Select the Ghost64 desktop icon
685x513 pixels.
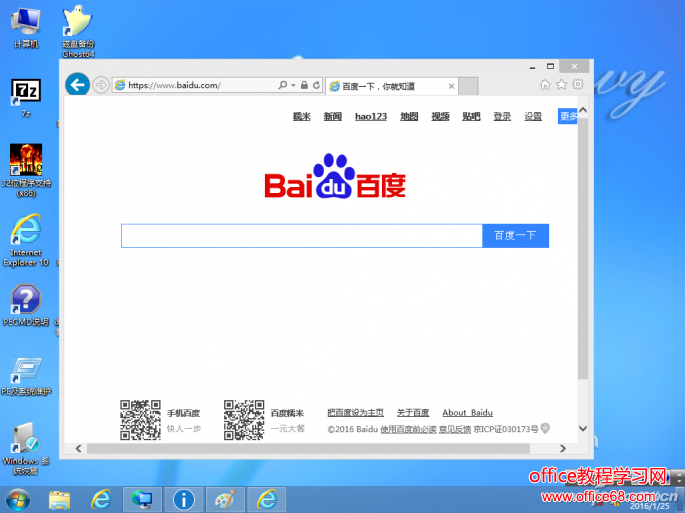point(78,32)
